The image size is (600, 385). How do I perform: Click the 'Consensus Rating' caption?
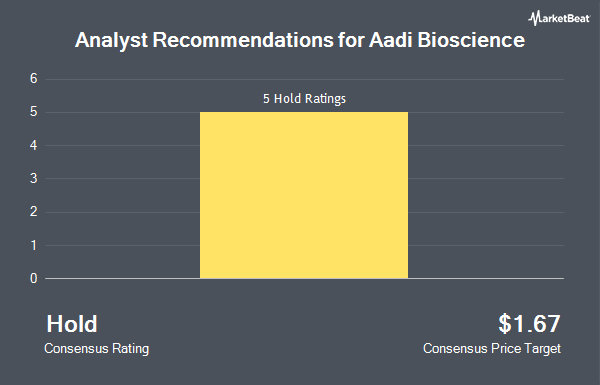click(x=96, y=349)
